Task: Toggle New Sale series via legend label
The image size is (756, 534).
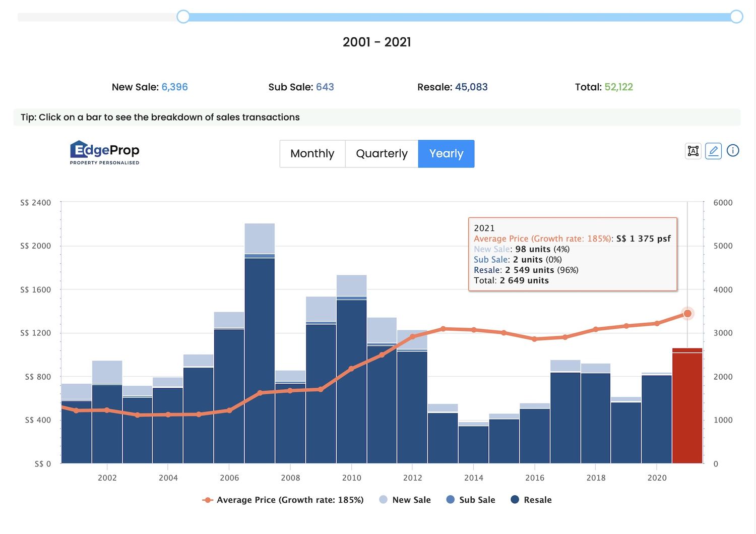Action: click(x=411, y=500)
